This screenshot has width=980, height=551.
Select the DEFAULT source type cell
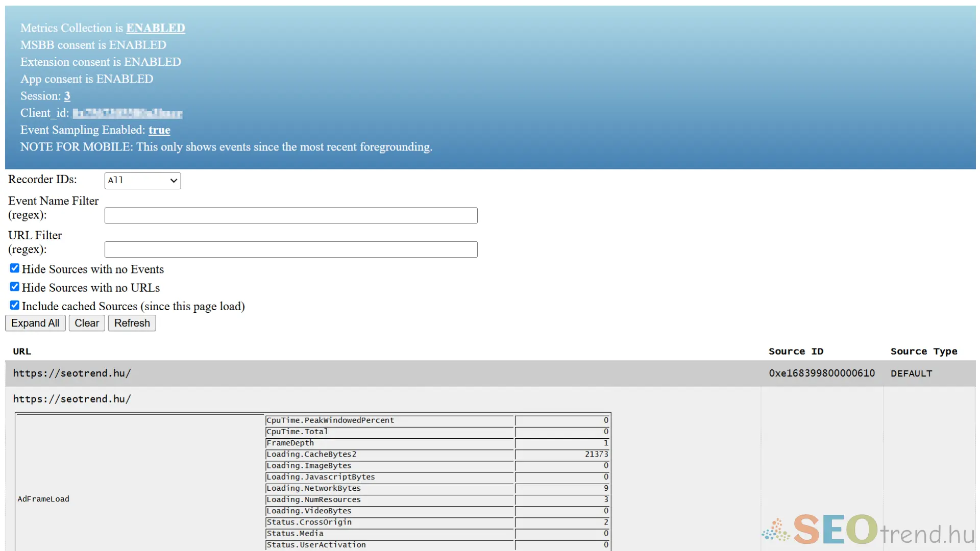point(912,373)
